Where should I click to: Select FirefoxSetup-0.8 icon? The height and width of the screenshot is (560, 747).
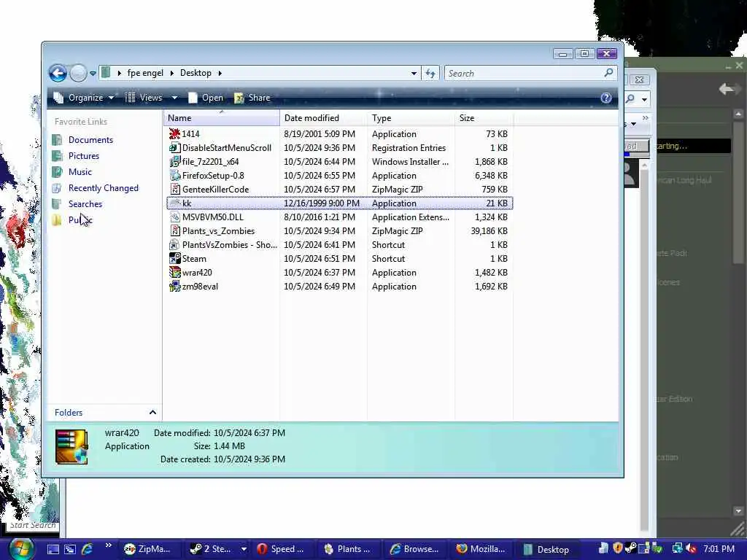click(x=175, y=176)
